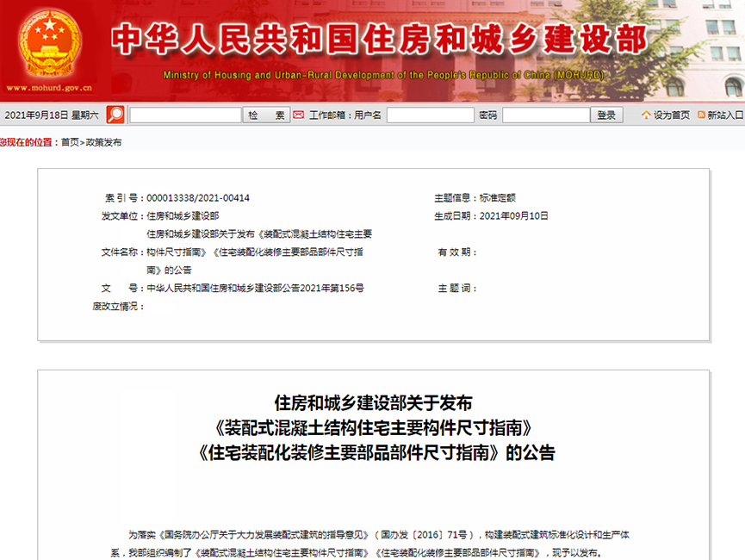Click issuing unit value 住房和城乡建设部

[183, 216]
